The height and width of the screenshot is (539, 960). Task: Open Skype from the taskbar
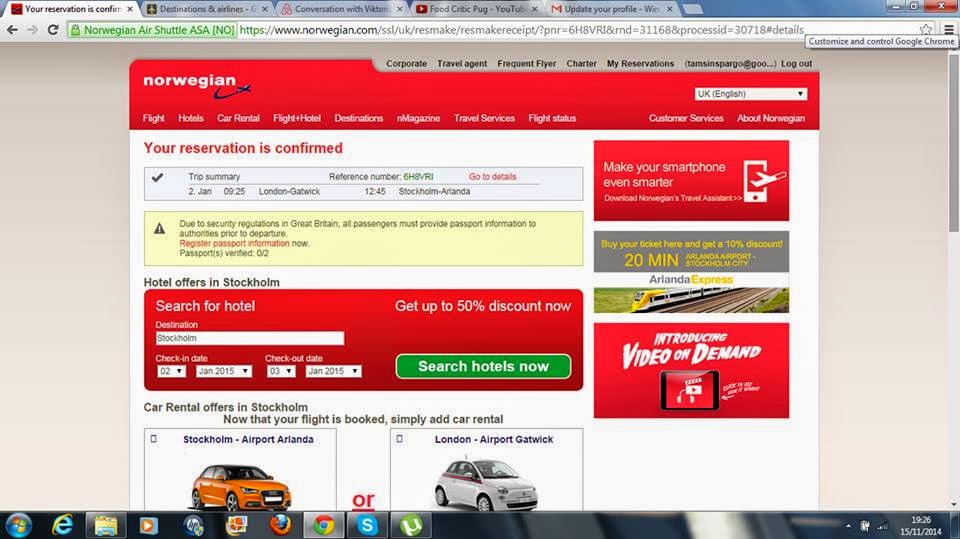click(x=367, y=526)
